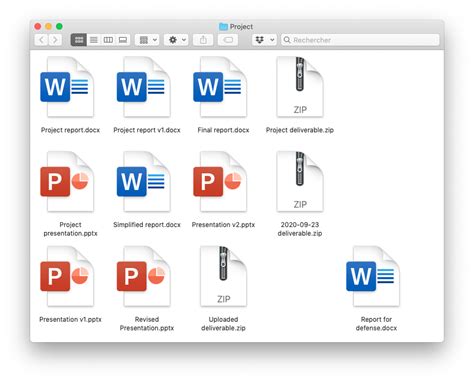474x382 pixels.
Task: Switch to list view
Action: 94,40
